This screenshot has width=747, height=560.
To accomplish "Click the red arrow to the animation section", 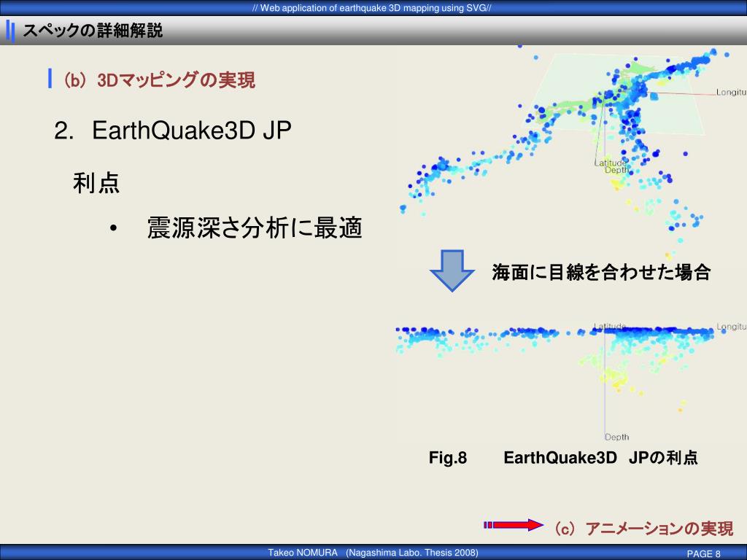I will tap(513, 525).
